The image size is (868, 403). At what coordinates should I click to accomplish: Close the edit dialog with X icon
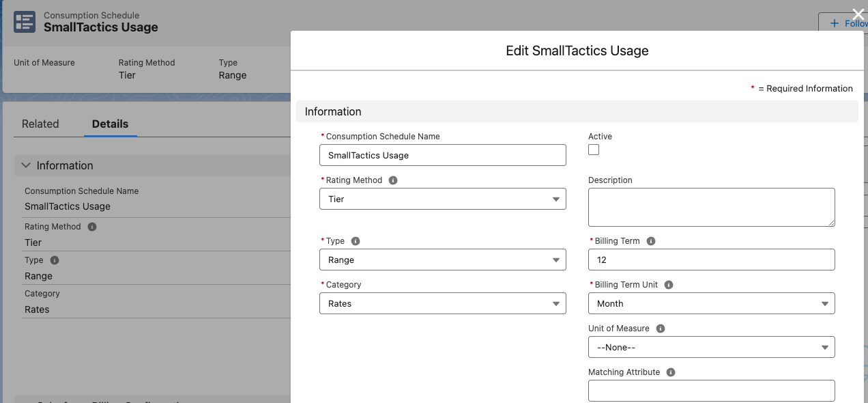858,14
